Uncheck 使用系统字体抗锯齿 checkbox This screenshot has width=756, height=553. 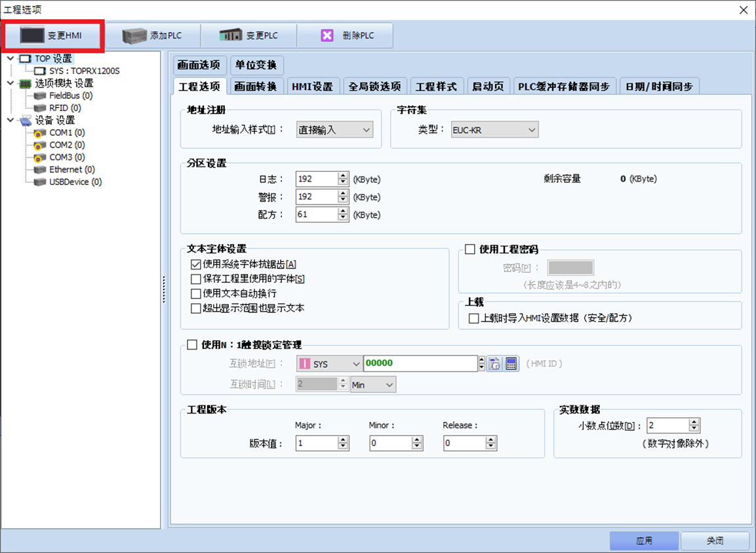[x=195, y=264]
